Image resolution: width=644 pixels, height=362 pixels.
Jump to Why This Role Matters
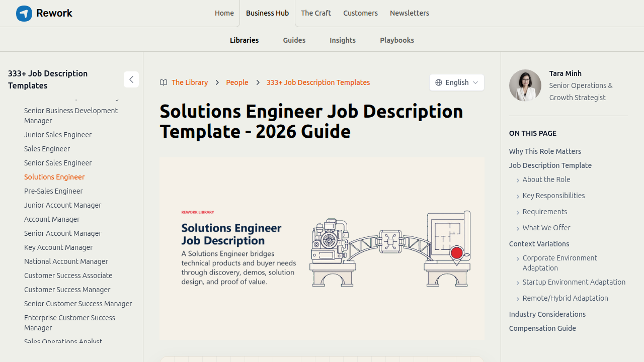click(x=545, y=151)
